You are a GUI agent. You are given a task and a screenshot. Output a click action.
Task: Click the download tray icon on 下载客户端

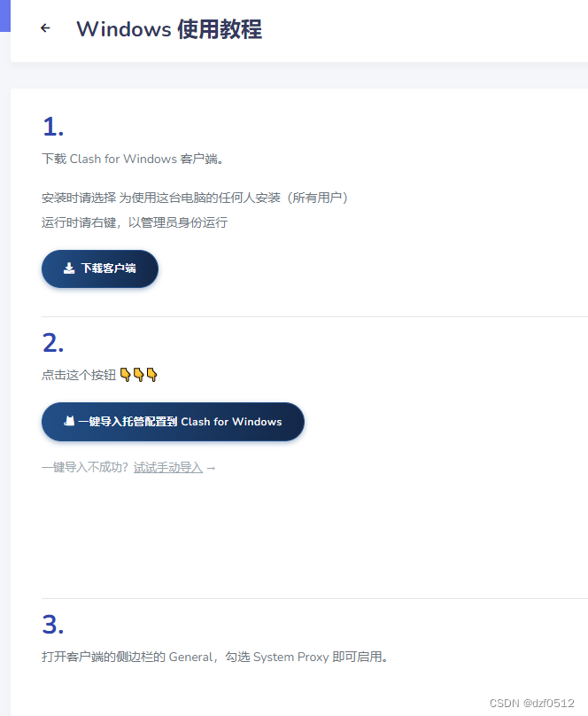[69, 268]
